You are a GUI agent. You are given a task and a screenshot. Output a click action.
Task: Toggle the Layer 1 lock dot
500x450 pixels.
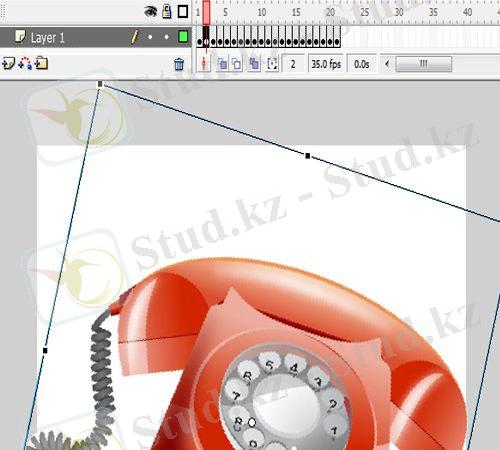(166, 37)
